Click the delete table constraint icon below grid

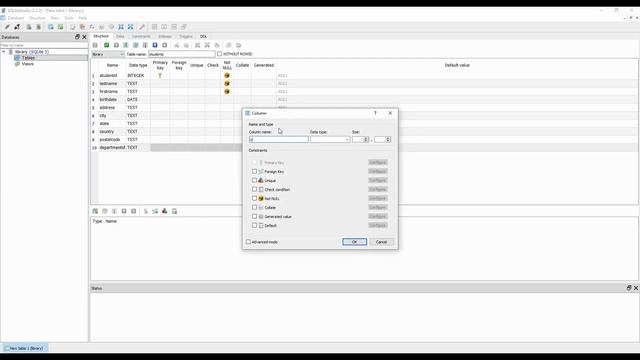click(x=114, y=211)
